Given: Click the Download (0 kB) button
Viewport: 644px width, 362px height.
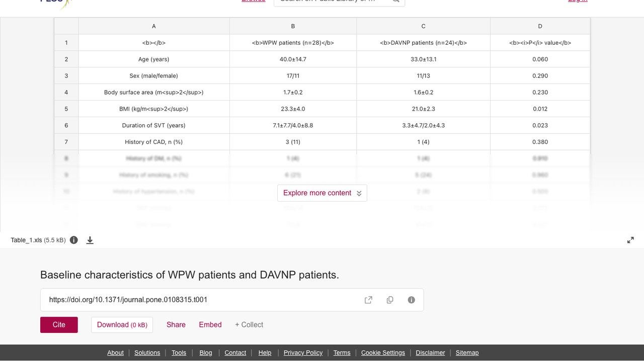Looking at the screenshot, I should (x=122, y=325).
